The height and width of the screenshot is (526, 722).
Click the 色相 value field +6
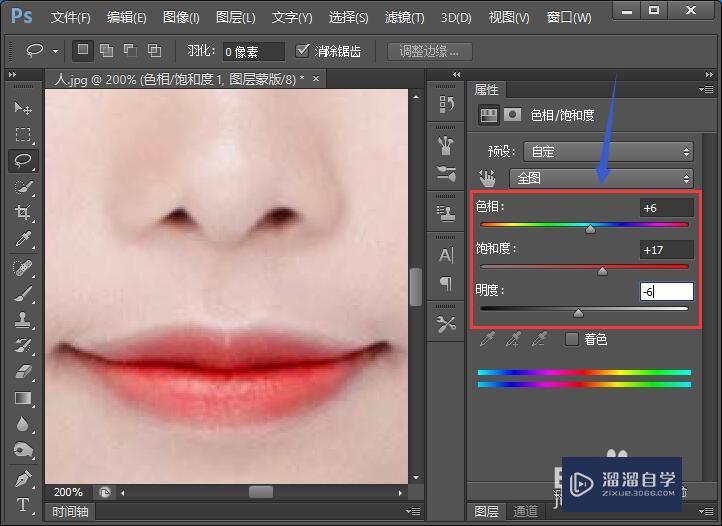tap(666, 208)
